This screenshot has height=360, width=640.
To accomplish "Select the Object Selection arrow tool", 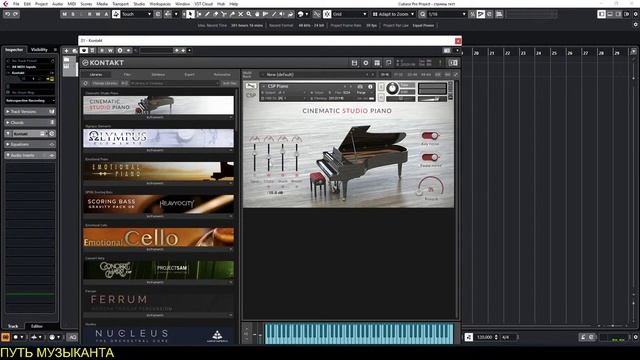I will (190, 14).
